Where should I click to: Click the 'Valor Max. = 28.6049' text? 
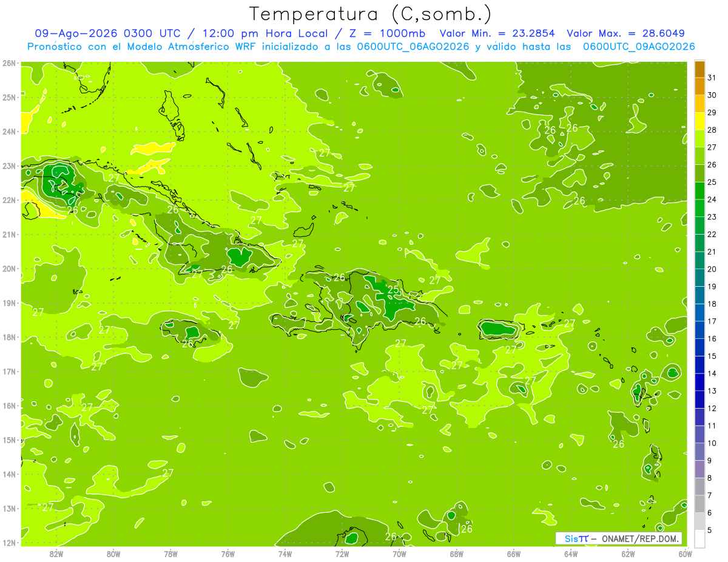[625, 33]
